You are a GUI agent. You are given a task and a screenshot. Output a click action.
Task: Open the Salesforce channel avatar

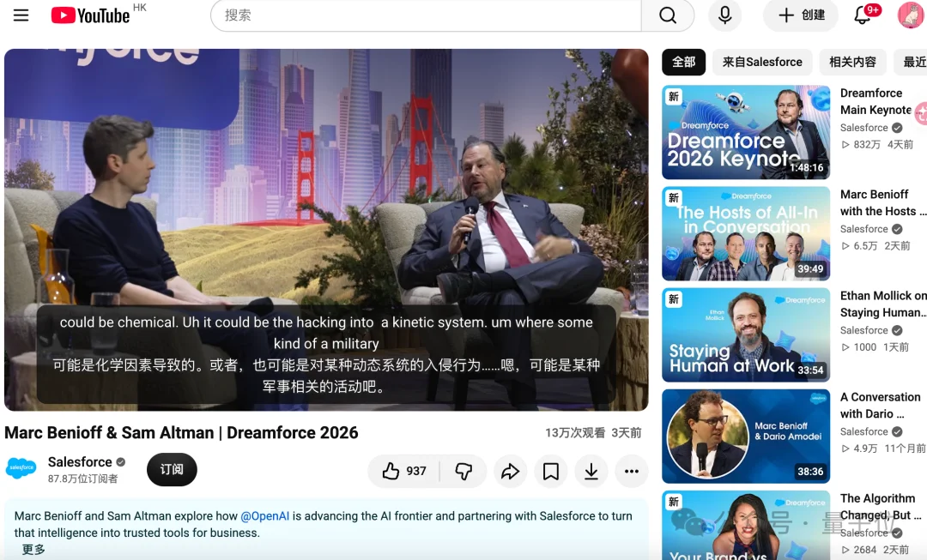(x=21, y=468)
